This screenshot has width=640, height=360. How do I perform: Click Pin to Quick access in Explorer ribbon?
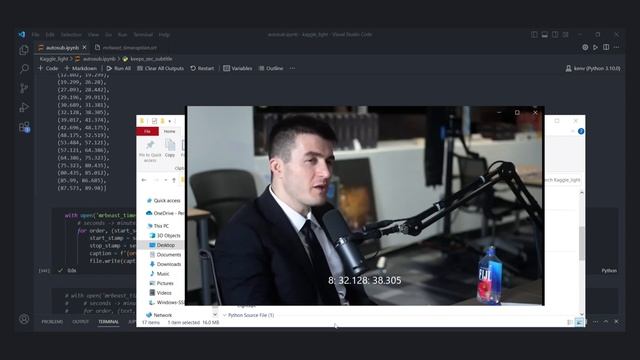pyautogui.click(x=150, y=151)
